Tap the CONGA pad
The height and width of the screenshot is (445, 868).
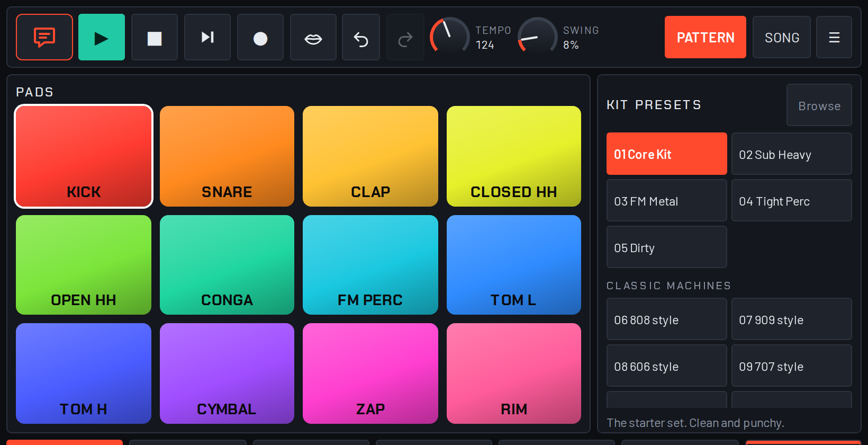227,265
